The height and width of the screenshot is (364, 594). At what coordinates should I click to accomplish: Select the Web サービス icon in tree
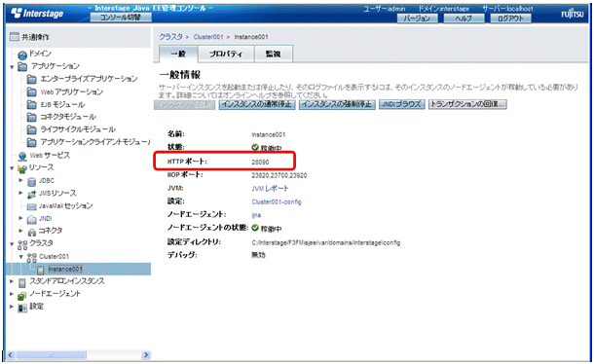[x=22, y=156]
